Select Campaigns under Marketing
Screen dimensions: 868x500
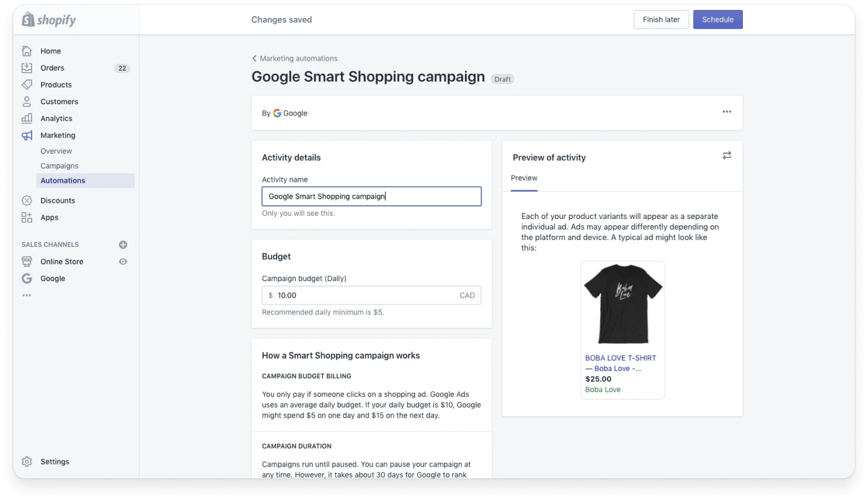coord(60,166)
